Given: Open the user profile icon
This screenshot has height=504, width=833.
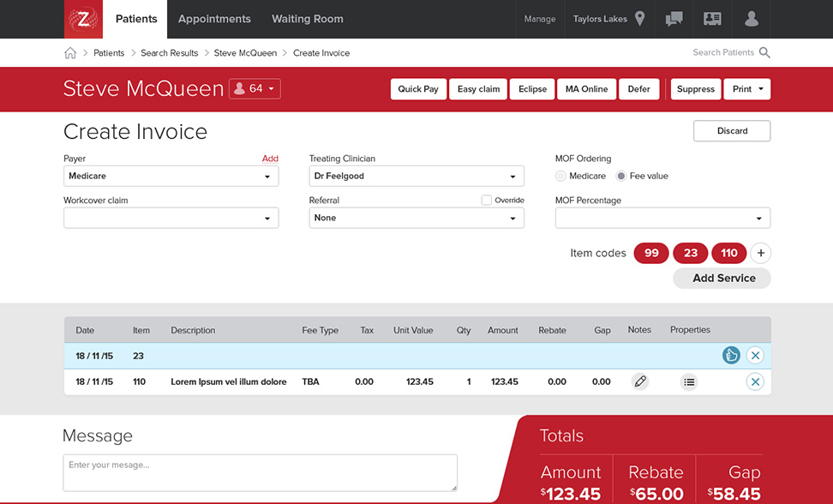Looking at the screenshot, I should [x=752, y=19].
